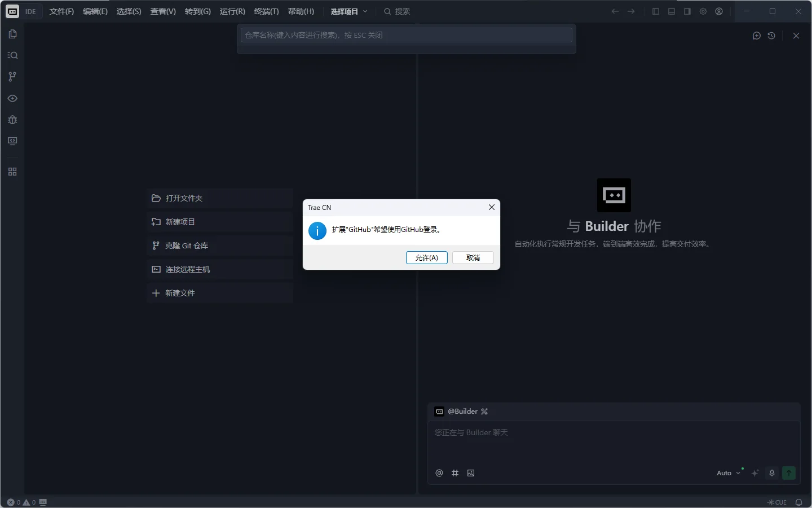Open the 终端(T) menu

click(266, 11)
